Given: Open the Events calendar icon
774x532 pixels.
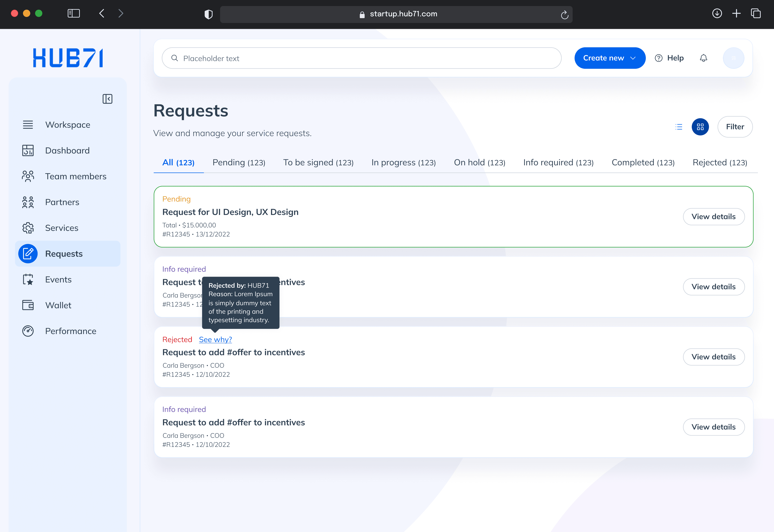Looking at the screenshot, I should point(28,280).
